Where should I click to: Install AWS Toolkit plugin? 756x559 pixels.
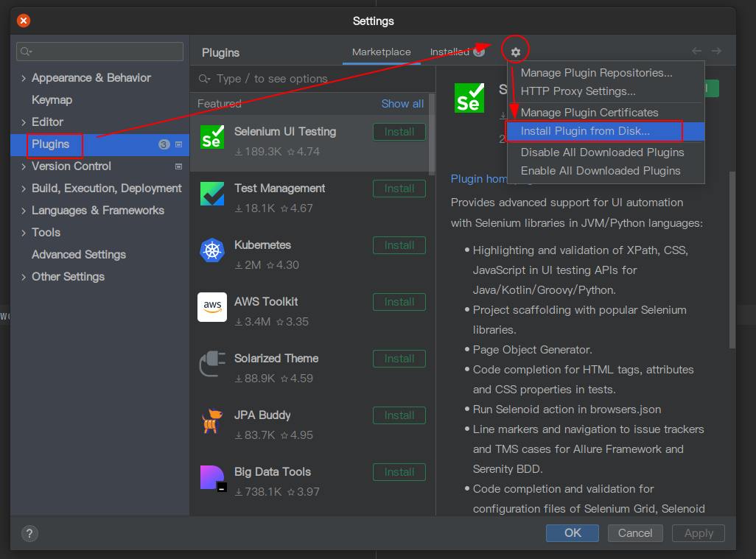coord(399,302)
